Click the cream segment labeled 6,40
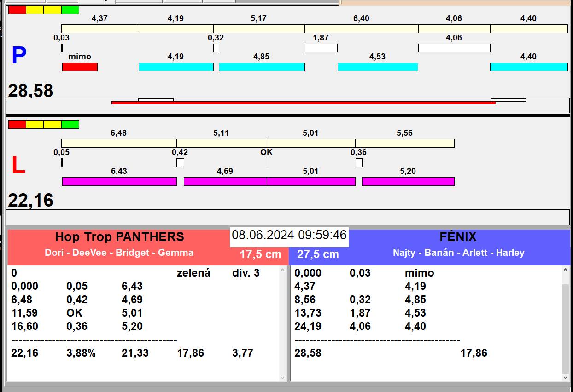The height and width of the screenshot is (392, 573). coord(362,29)
